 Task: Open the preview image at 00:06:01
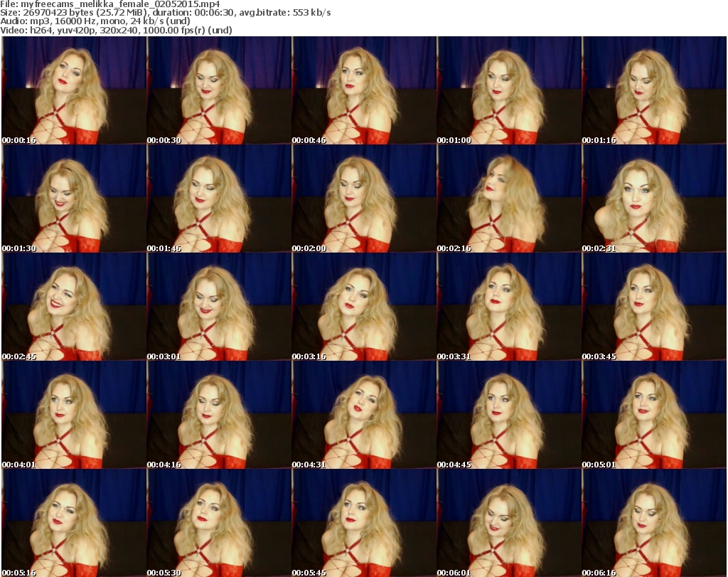[509, 523]
